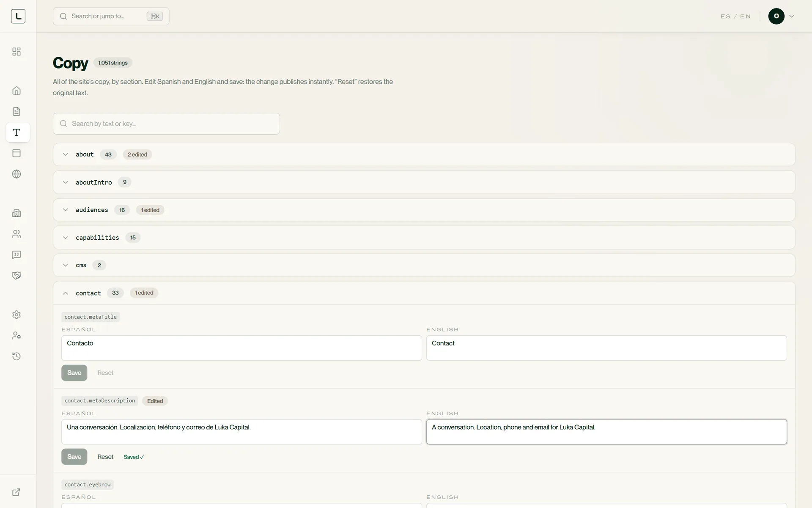Click the contact.metaDescription key label
This screenshot has width=812, height=508.
(x=100, y=401)
